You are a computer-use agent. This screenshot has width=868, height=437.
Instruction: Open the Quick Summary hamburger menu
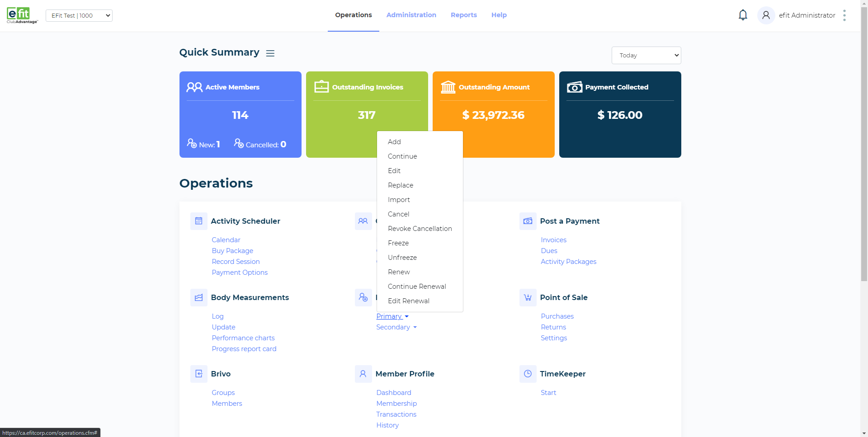[x=270, y=53]
